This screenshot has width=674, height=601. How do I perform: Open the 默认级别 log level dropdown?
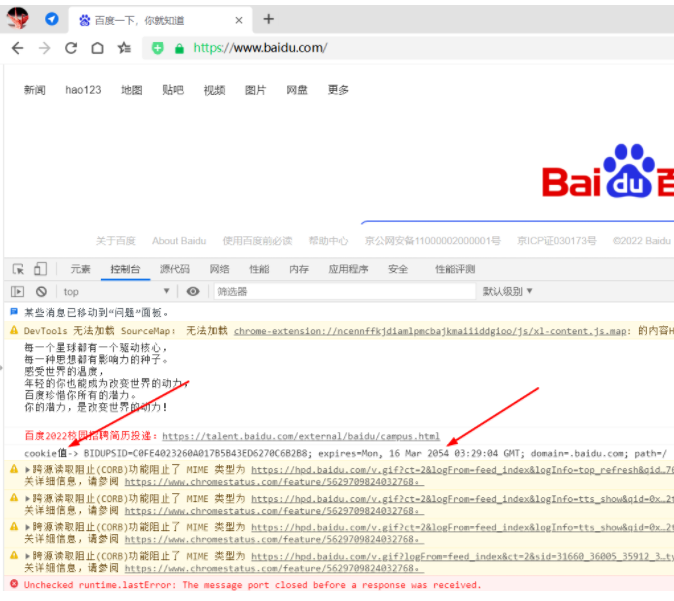click(508, 291)
